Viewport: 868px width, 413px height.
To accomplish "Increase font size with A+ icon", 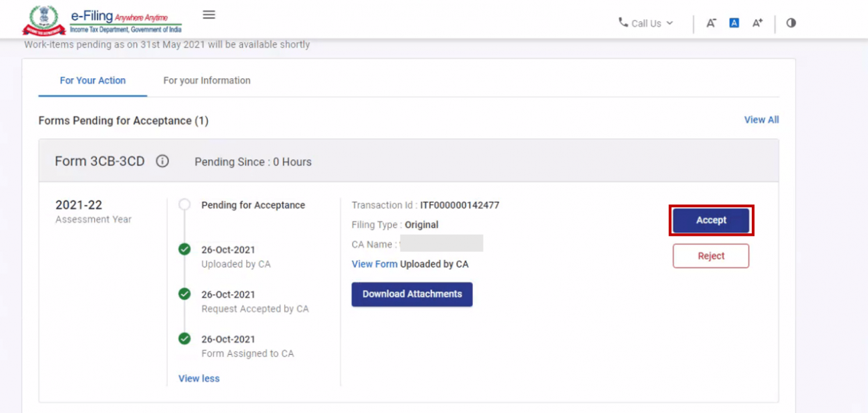I will [x=757, y=23].
